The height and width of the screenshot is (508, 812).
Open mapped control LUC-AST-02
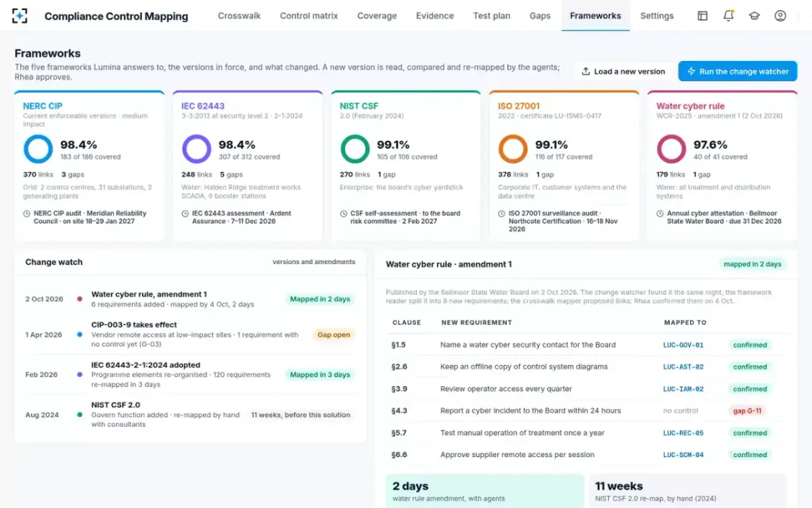pos(683,367)
